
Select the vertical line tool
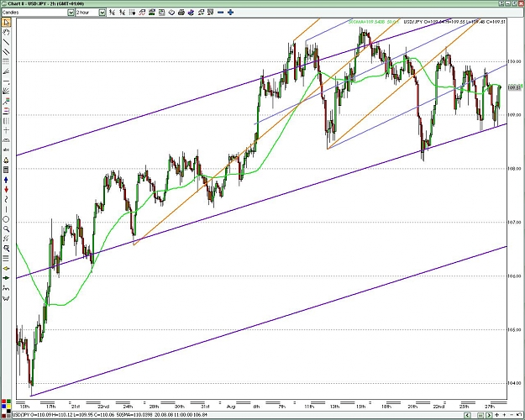click(x=6, y=209)
